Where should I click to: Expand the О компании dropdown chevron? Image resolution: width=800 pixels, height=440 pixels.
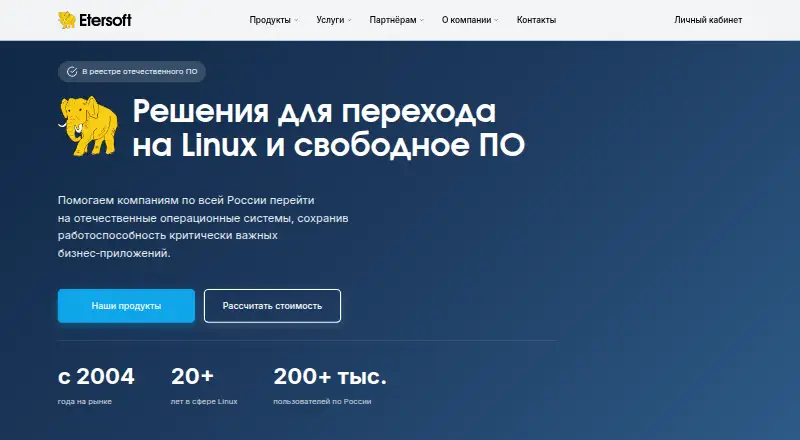tap(496, 20)
